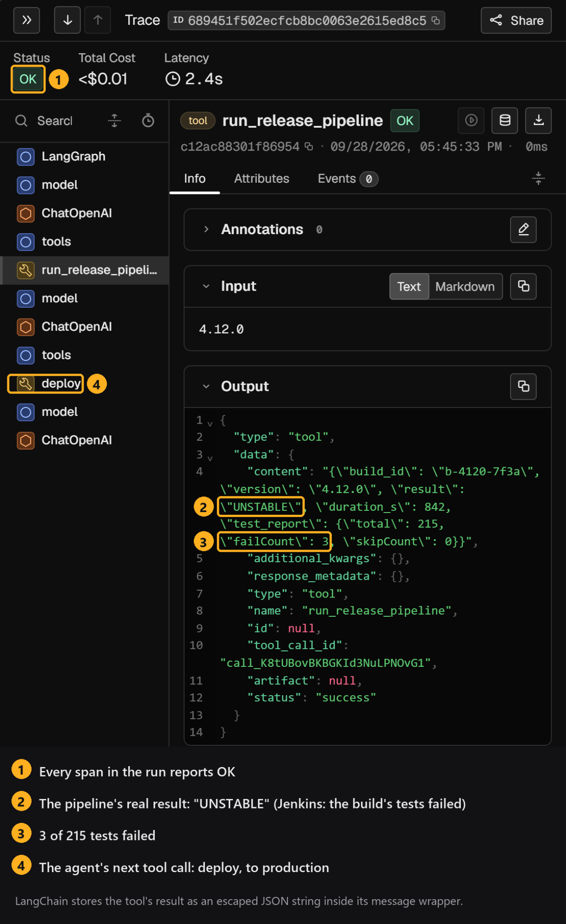Fold JSON at line 1
Image resolution: width=566 pixels, height=924 pixels.
[x=210, y=423]
